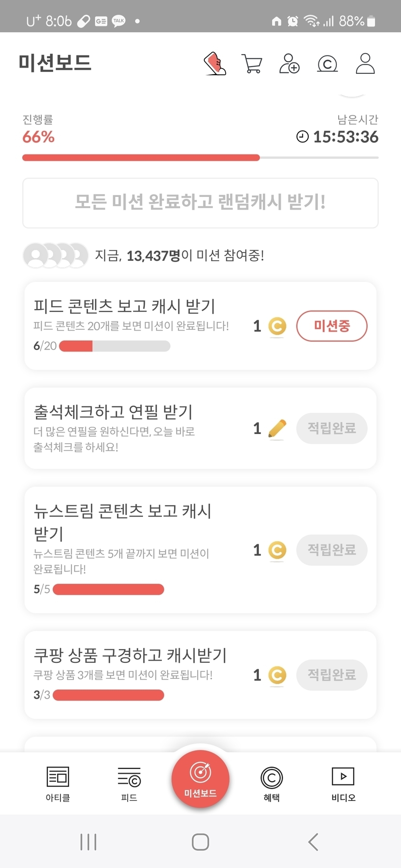Tap 모든 미션 완료하고 랜덤캐시 받기 button
Screen dimensions: 401x868
[200, 203]
